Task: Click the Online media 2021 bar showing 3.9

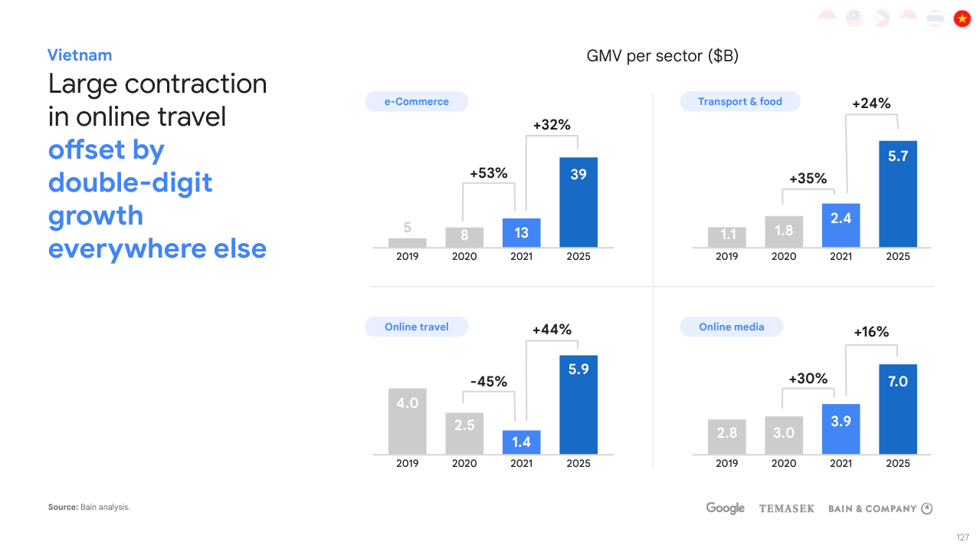Action: click(841, 429)
